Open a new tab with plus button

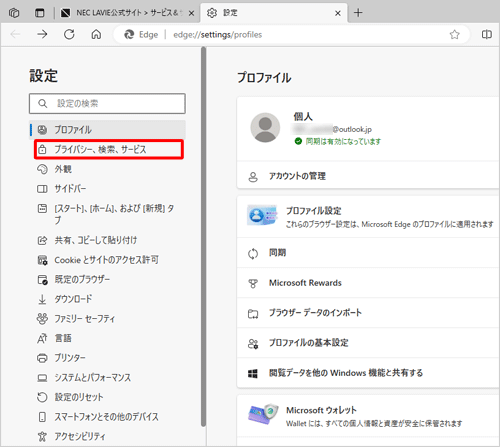click(x=358, y=13)
